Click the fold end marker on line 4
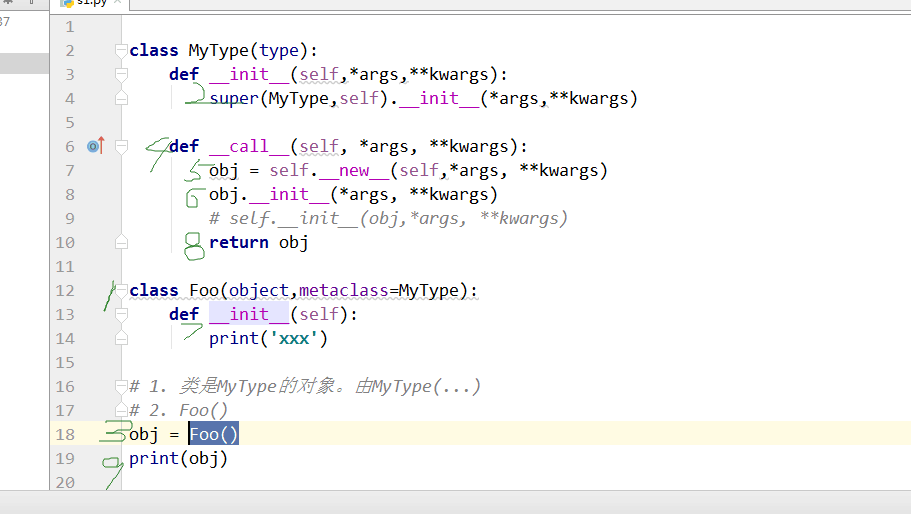The height and width of the screenshot is (514, 911). [x=121, y=99]
